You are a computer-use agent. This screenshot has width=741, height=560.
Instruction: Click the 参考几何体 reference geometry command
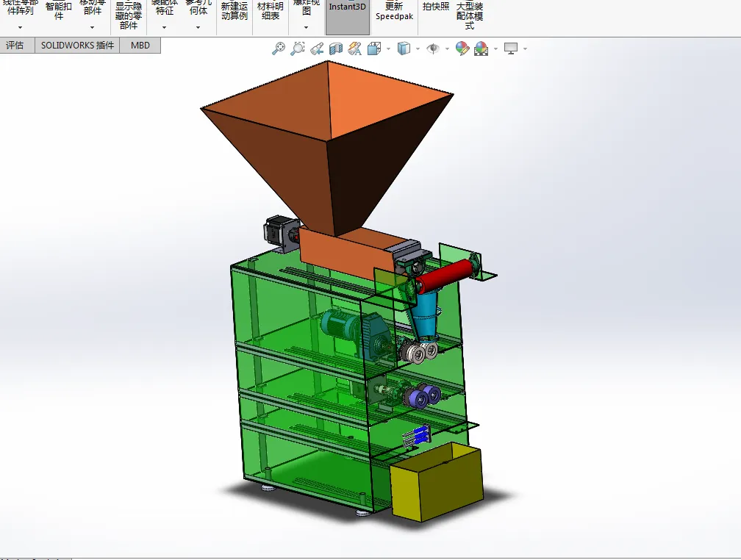click(x=198, y=7)
